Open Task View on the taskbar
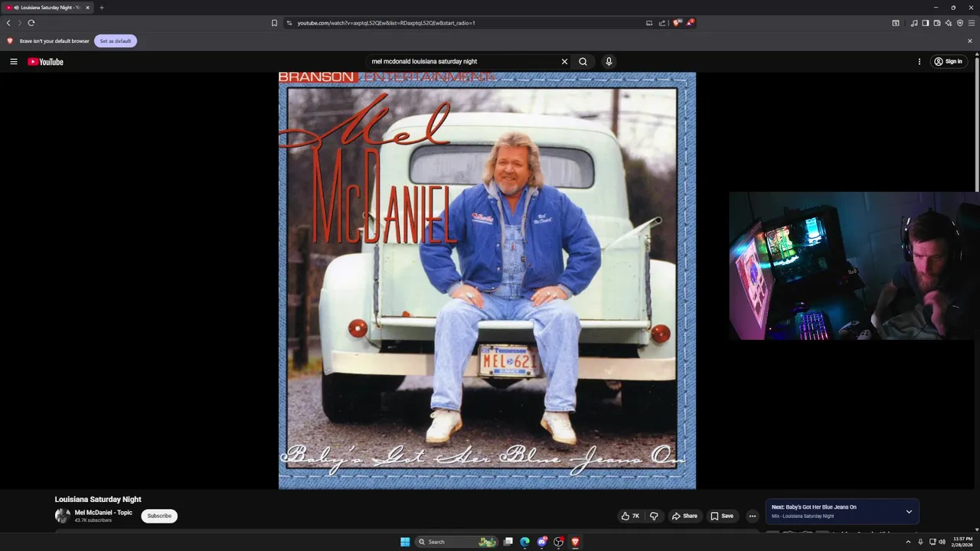 (508, 542)
